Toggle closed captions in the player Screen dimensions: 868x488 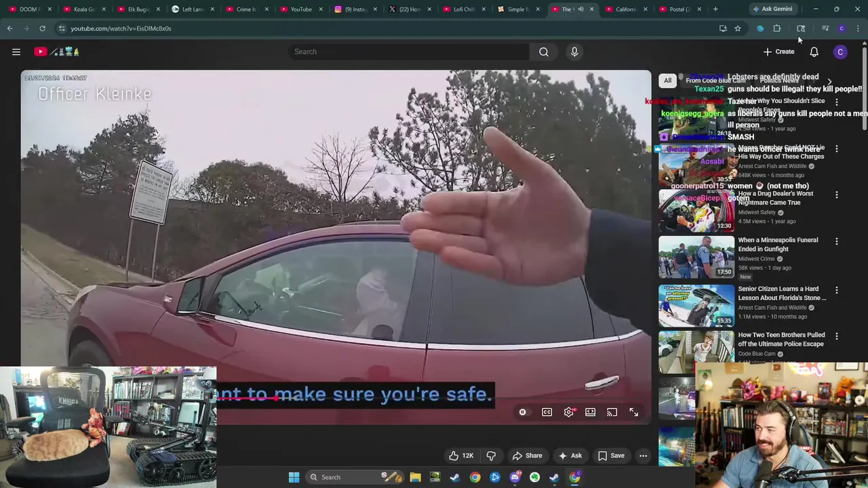click(x=547, y=412)
